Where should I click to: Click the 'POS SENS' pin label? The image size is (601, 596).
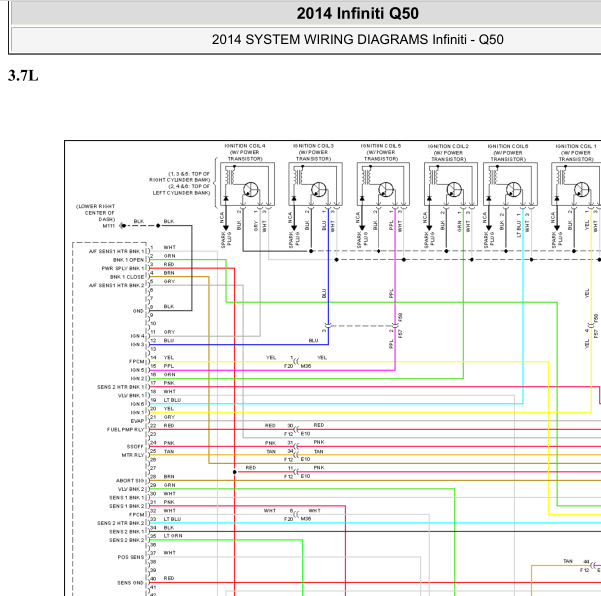pyautogui.click(x=131, y=557)
